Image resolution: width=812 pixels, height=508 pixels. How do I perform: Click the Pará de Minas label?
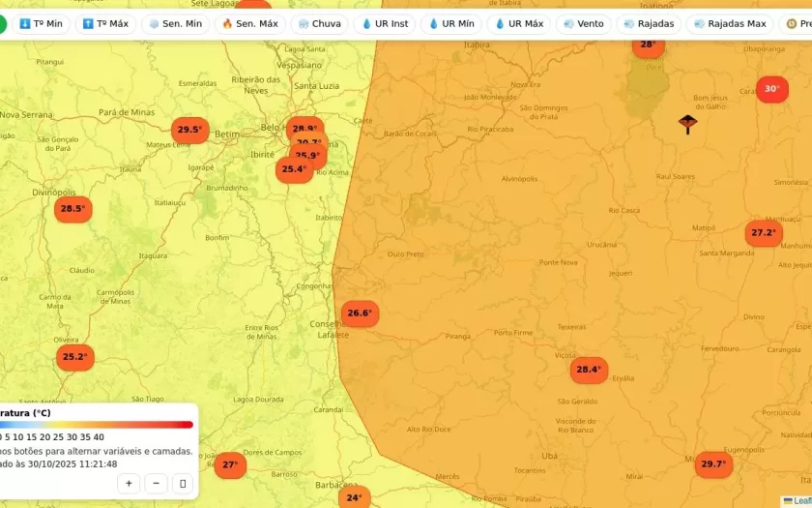click(127, 112)
